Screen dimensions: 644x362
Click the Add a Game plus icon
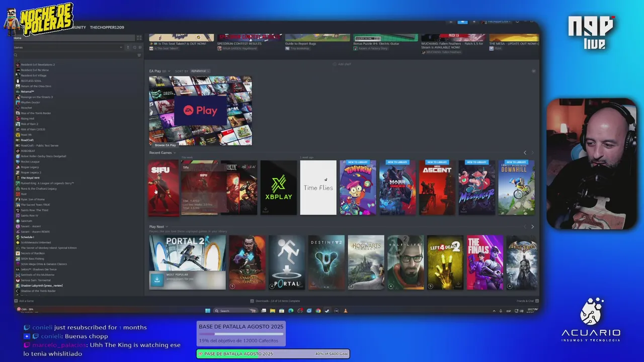(x=16, y=301)
